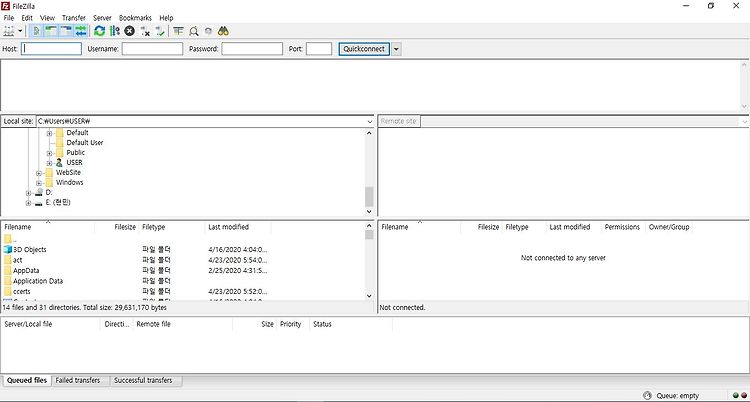Open the Remote site path dropdown
This screenshot has width=750, height=402.
pyautogui.click(x=744, y=122)
